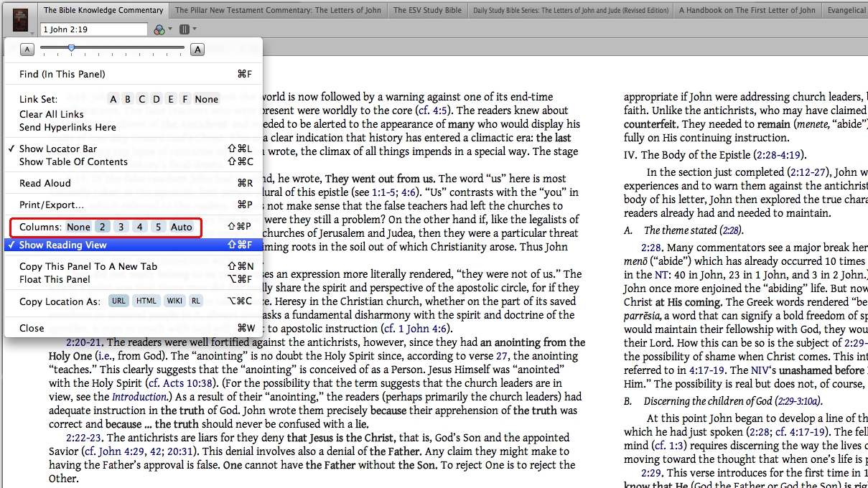Click the 1 John 2:19 reference field
868x488 pixels.
click(x=92, y=29)
